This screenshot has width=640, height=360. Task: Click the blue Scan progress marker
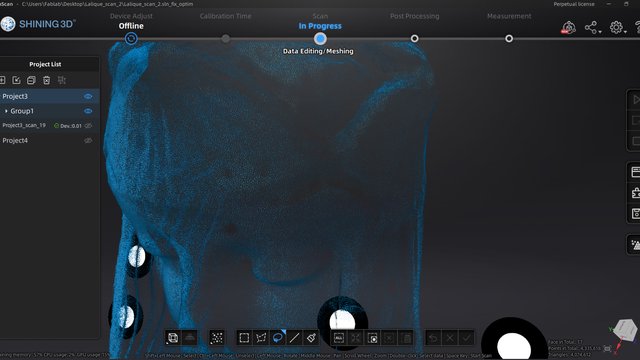[320, 39]
